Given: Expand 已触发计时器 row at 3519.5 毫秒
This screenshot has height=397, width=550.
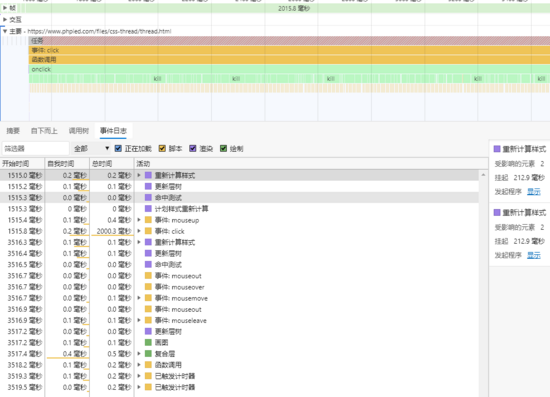Looking at the screenshot, I should pos(139,388).
